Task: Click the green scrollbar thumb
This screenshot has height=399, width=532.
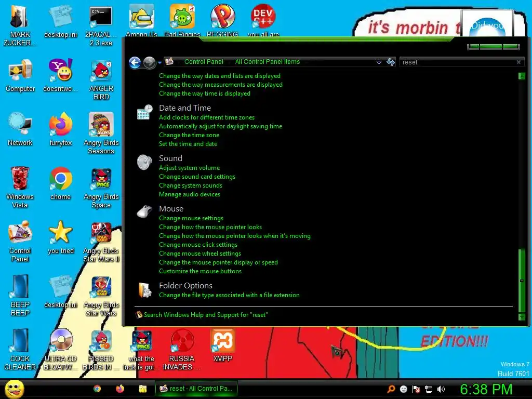Action: (522, 280)
